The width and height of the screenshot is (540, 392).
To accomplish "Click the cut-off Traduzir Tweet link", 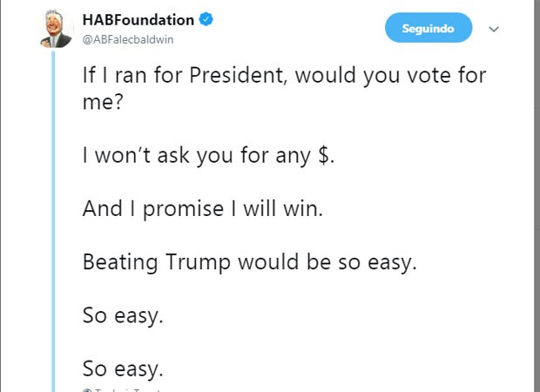I will tap(127, 390).
